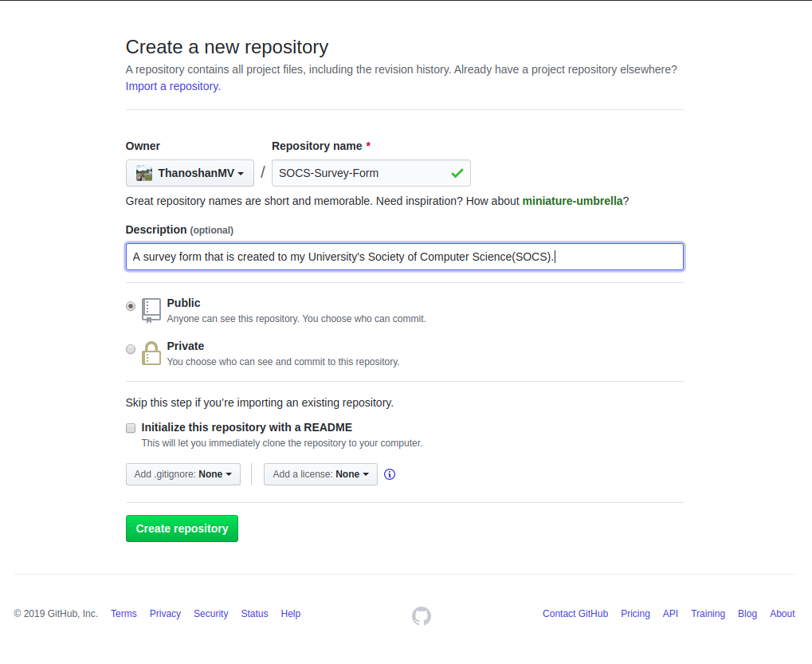Viewport: 812px width, 664px height.
Task: Click the green checkmark beside repository name
Action: pos(457,172)
